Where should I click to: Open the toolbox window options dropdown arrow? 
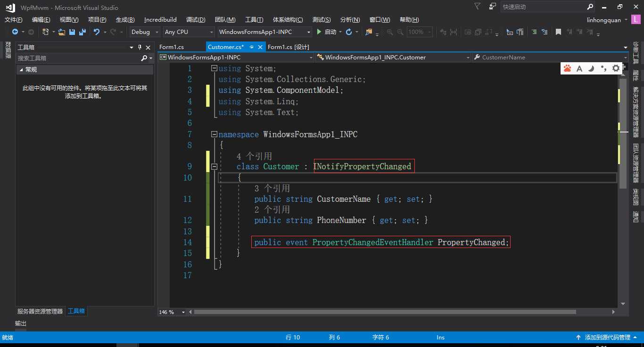pyautogui.click(x=132, y=47)
